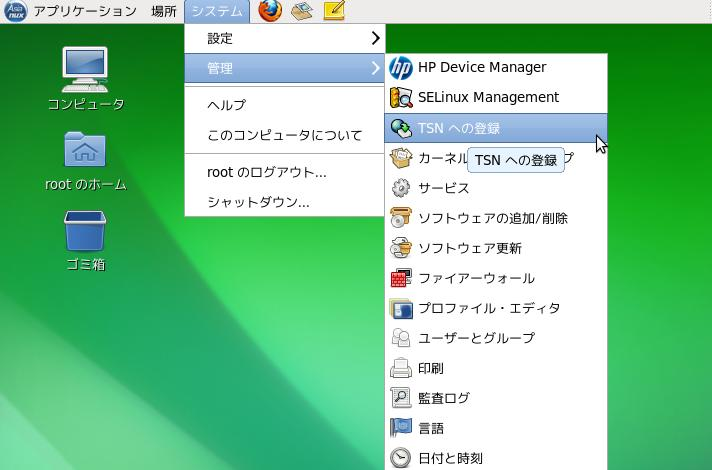Viewport: 712px width, 470px height.
Task: Click root のログアウト... entry
Action: click(x=266, y=172)
